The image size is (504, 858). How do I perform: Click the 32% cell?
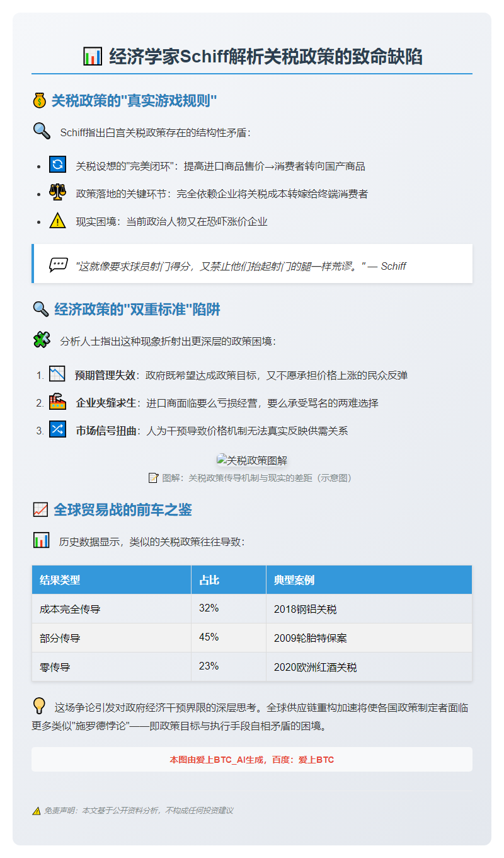(x=229, y=608)
